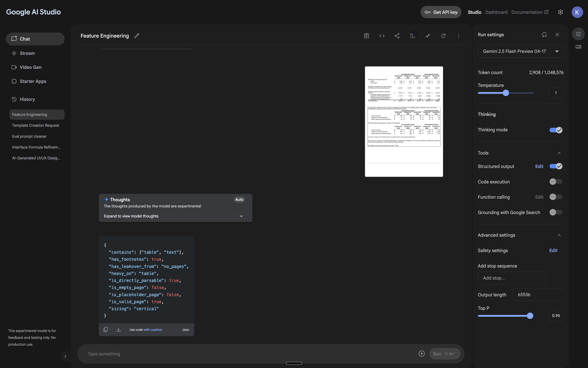Edit the Function calling declarations
This screenshot has width=588, height=368.
(539, 197)
